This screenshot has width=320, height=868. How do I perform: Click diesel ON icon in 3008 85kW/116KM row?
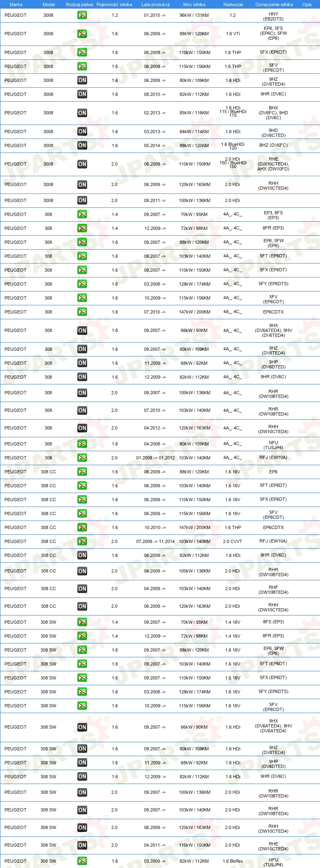(x=82, y=113)
